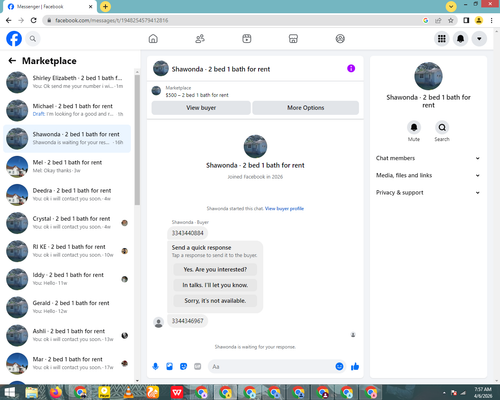Screen dimensions: 500x400
Task: Open Crystal conversation
Action: (x=67, y=223)
